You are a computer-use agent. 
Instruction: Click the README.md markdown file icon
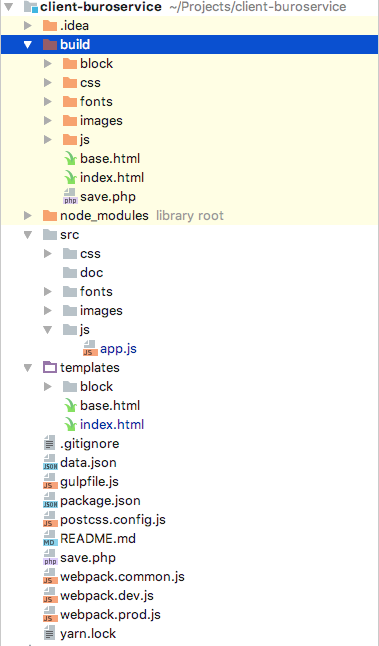point(50,538)
